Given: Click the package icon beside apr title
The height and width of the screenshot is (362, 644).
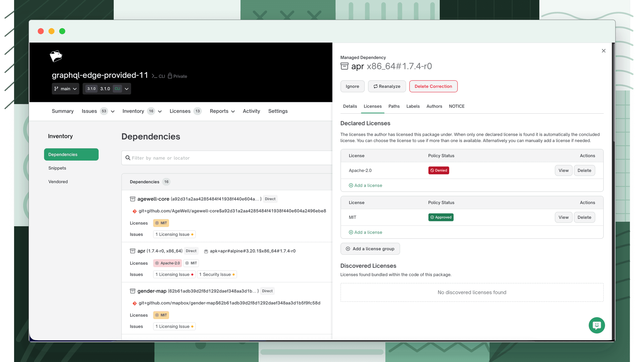Looking at the screenshot, I should tap(344, 66).
